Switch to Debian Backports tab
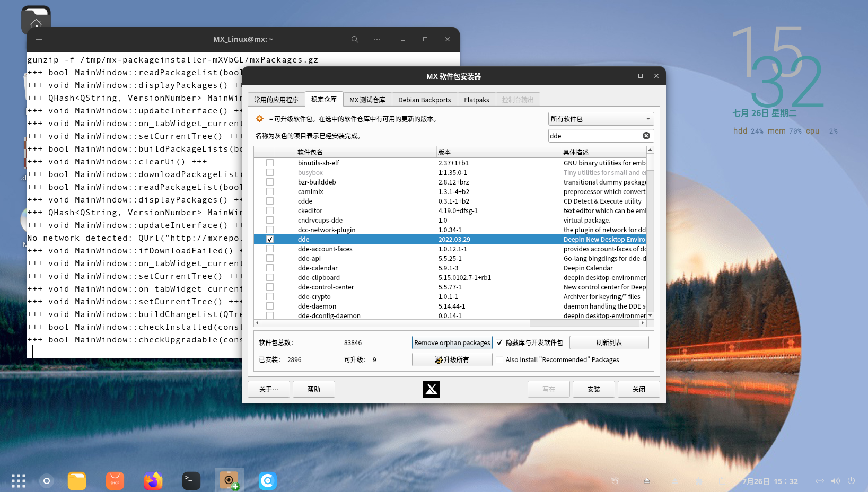Screen dimensions: 868x492 [424, 100]
